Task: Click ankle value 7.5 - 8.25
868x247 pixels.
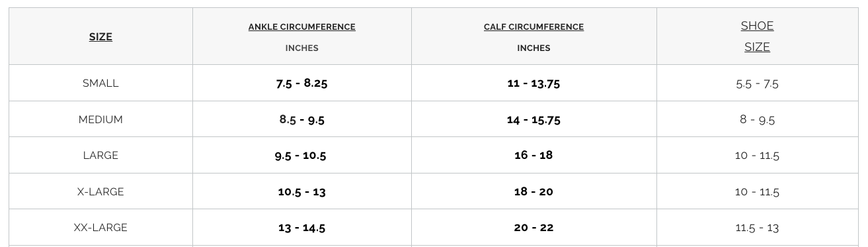Action: (302, 83)
